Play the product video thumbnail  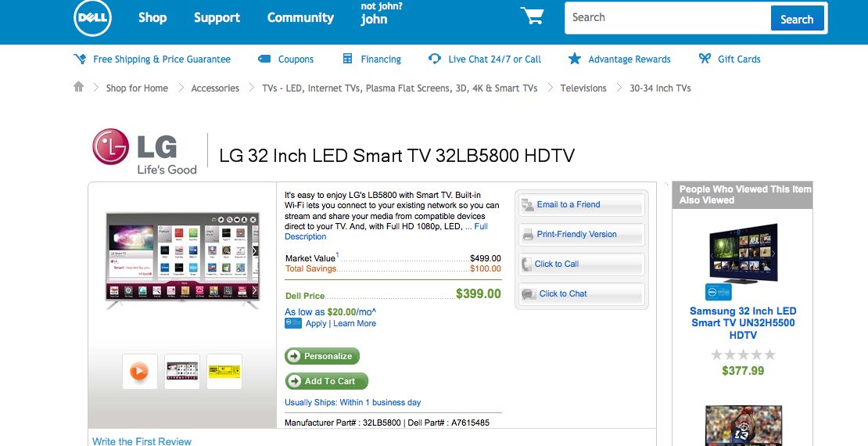(139, 371)
